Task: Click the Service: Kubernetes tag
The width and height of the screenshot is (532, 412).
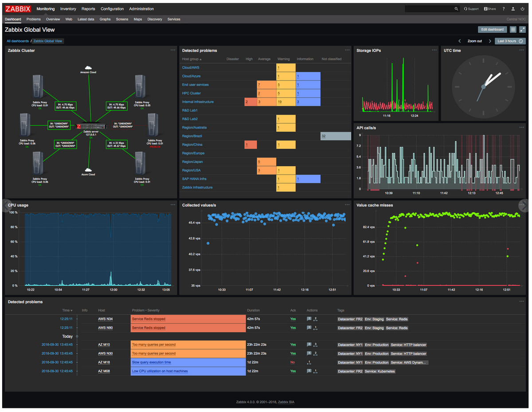Action: [x=380, y=371]
